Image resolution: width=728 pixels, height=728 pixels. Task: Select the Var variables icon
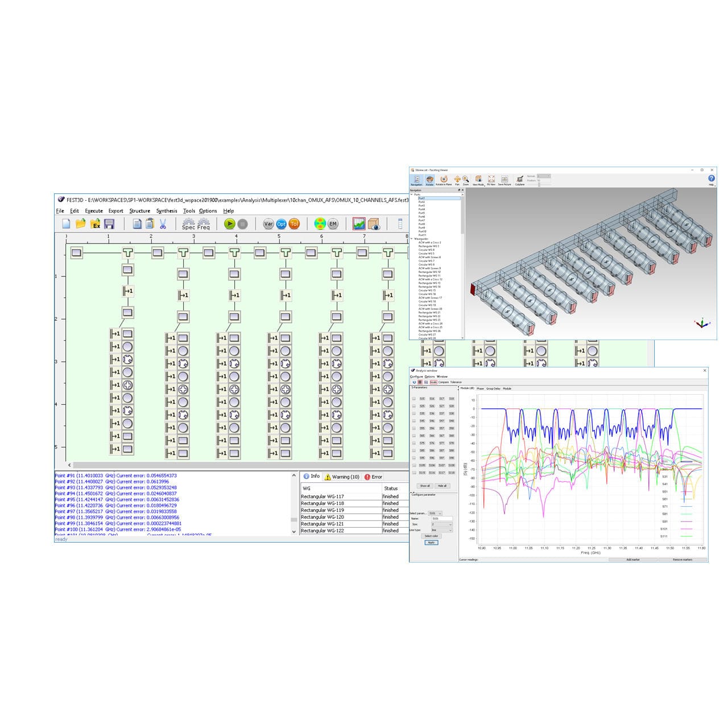[x=268, y=224]
